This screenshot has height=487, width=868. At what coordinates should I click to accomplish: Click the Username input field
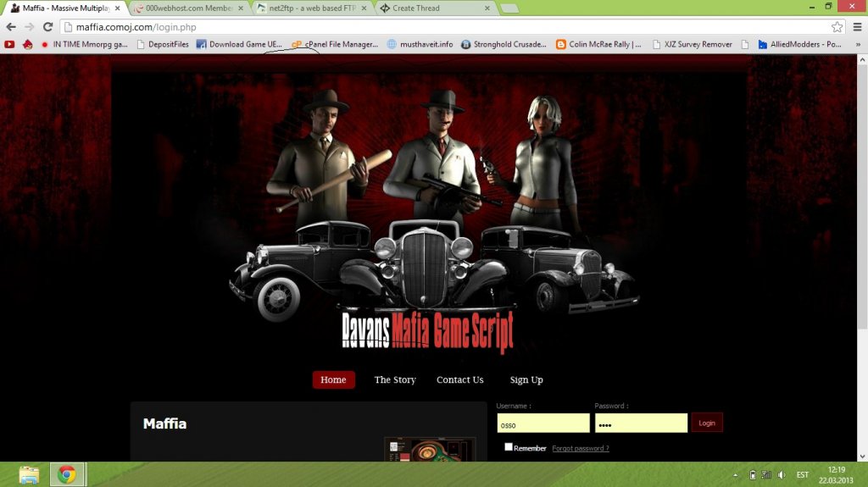[543, 423]
